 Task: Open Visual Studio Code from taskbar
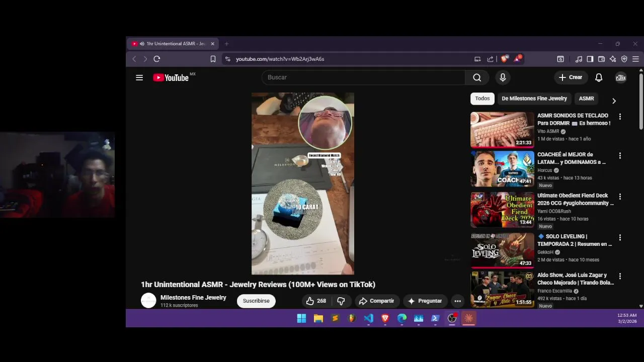[368, 318]
